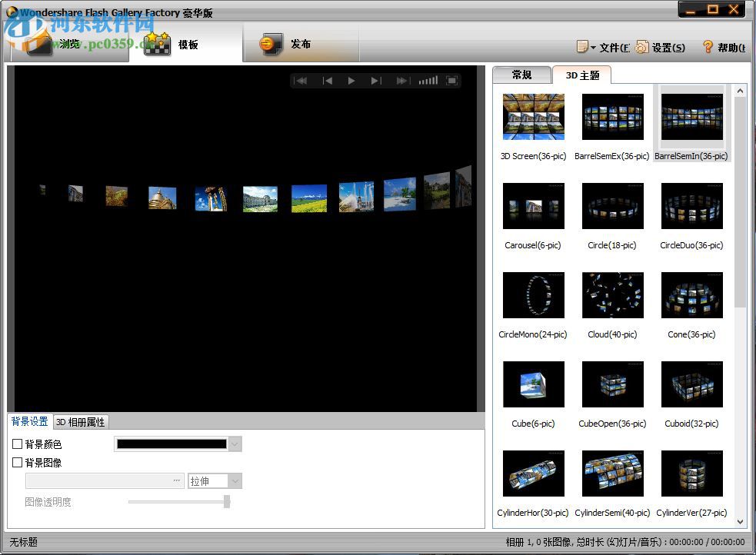Screen dimensions: 756x555
Task: Select the Carousel(6-pic) template thumbnail
Action: [x=533, y=205]
